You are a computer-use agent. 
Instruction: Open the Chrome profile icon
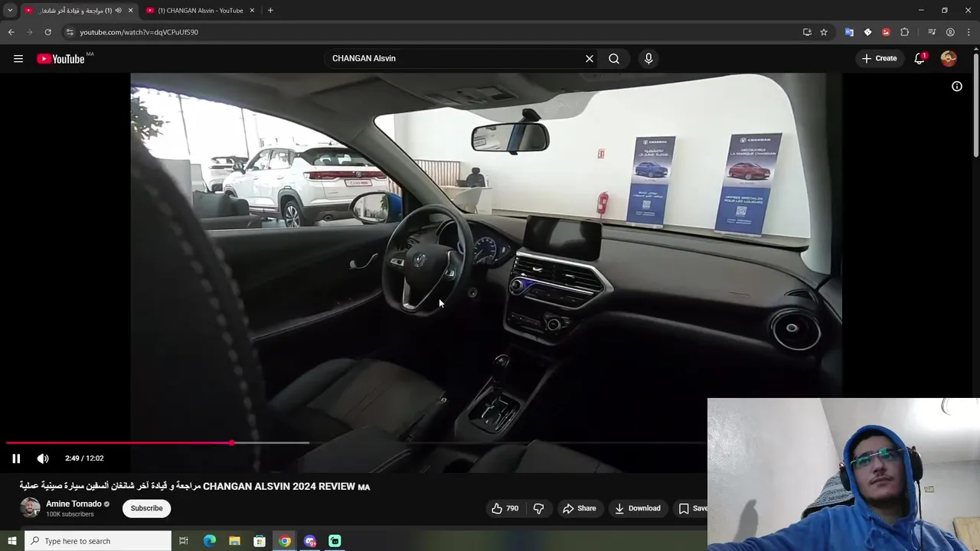coord(950,32)
